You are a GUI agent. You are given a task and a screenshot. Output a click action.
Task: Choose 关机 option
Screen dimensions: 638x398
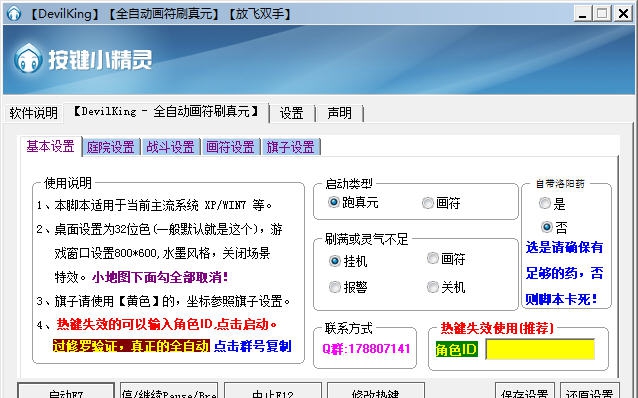[x=446, y=287]
